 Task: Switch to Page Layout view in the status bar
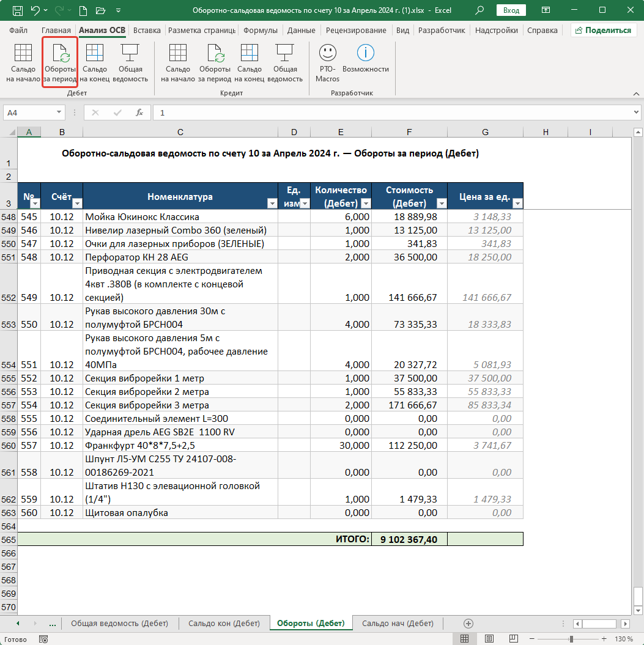coord(489,638)
